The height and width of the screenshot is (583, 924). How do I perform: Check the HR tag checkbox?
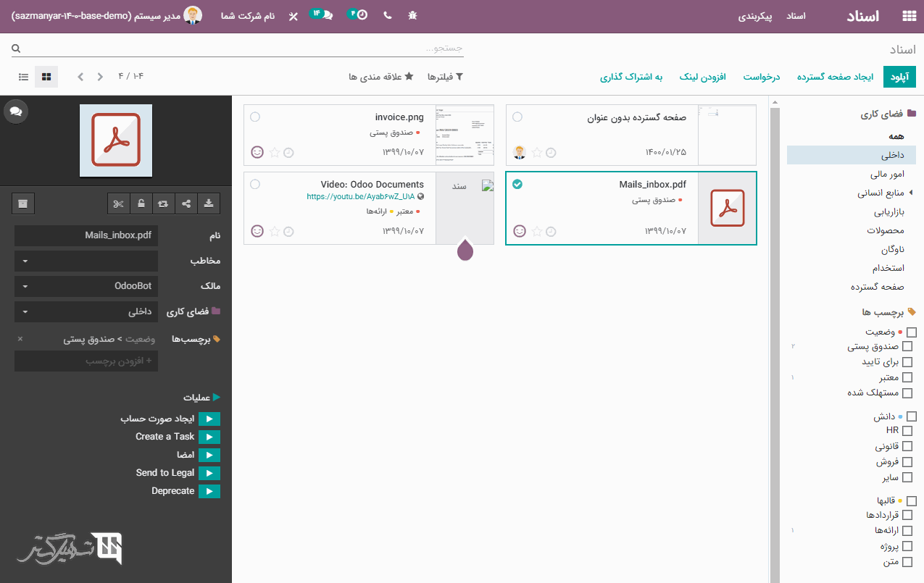pos(907,431)
